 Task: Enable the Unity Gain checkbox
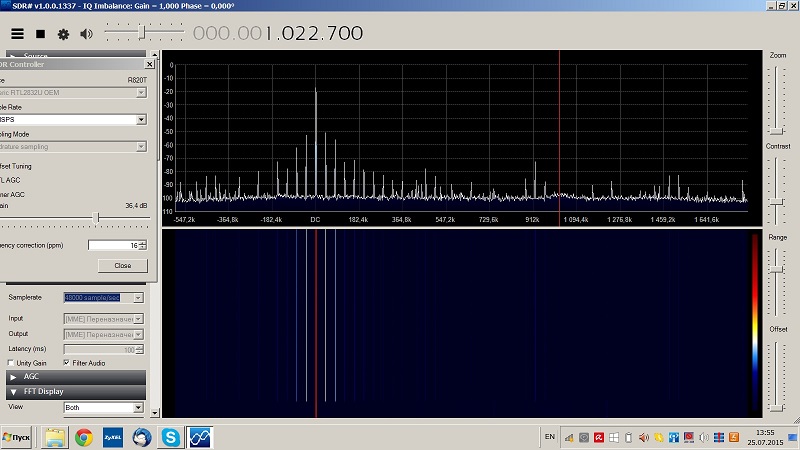click(x=11, y=363)
